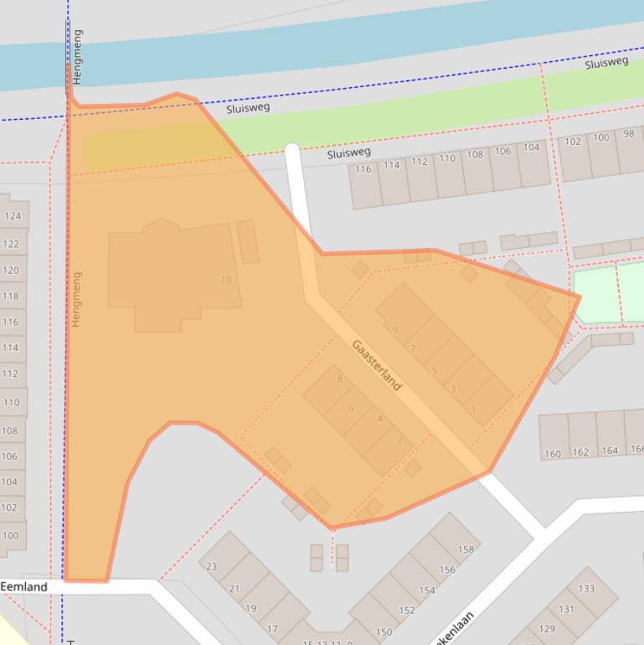
Task: Click building number 152
Action: pos(407,610)
